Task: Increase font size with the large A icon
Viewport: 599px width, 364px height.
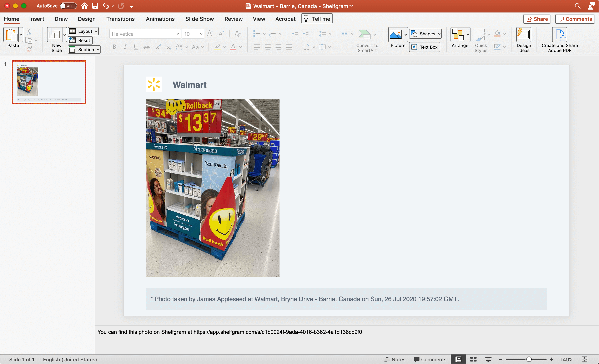Action: click(210, 33)
